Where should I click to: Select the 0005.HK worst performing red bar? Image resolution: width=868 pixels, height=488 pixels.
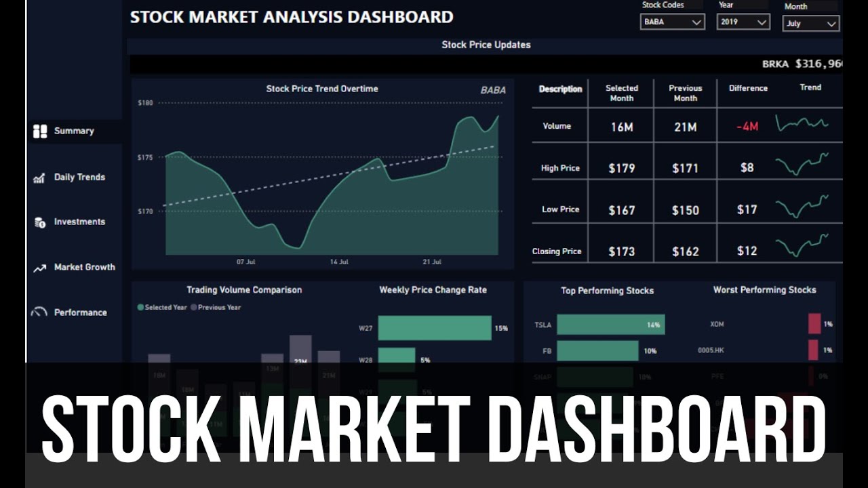coord(813,350)
